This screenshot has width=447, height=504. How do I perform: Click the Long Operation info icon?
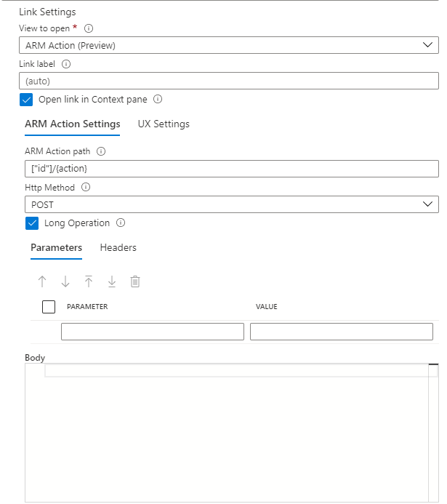(x=121, y=223)
